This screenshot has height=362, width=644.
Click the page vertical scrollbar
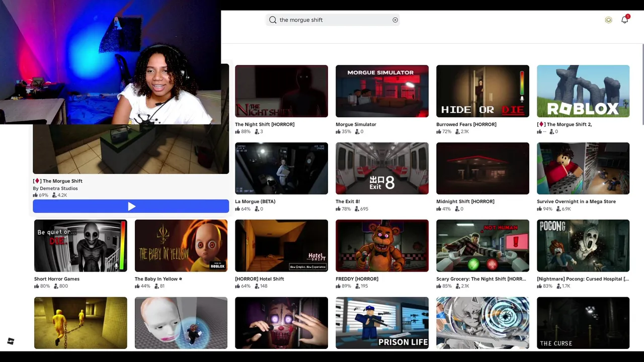pos(642,85)
